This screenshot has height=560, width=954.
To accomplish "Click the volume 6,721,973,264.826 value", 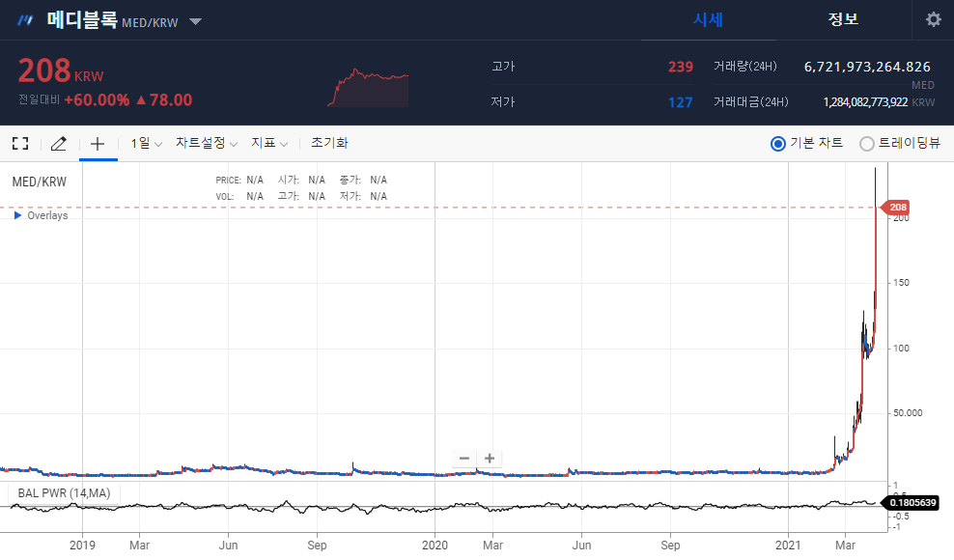I will click(867, 67).
